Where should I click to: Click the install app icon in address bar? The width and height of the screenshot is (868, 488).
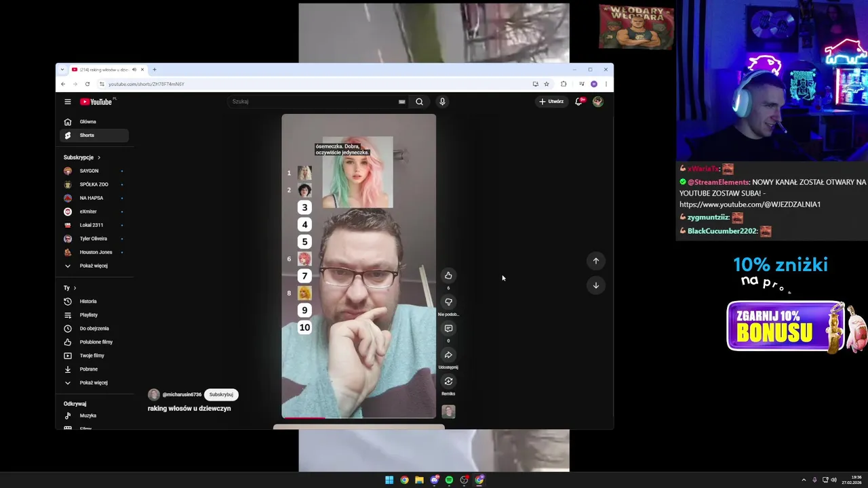tap(535, 84)
